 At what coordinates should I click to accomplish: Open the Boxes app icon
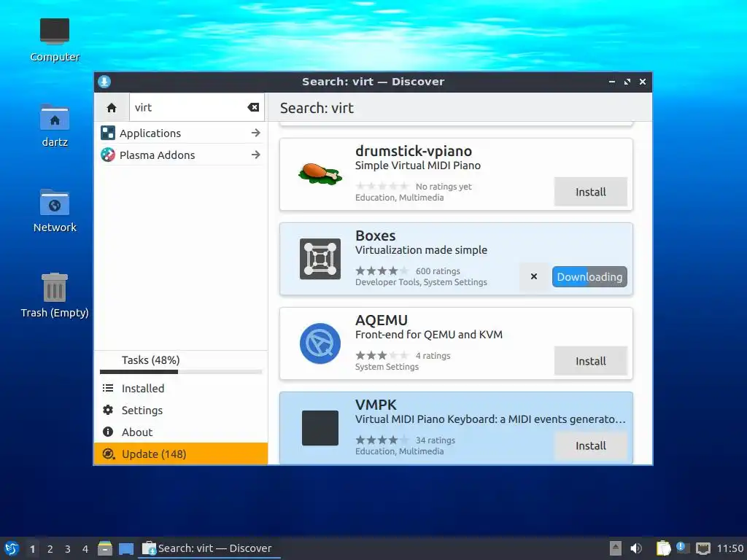click(320, 259)
